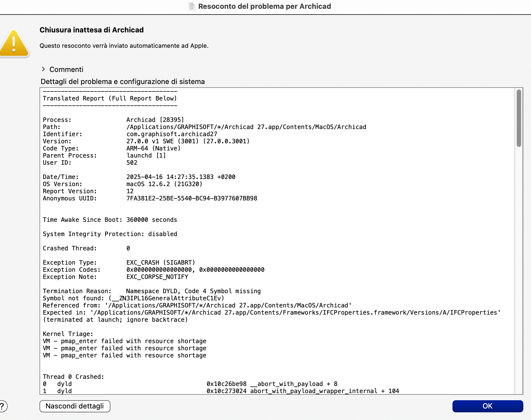This screenshot has height=420, width=531.
Task: Click exception note 'EXC_CORPSE_NOTIFY'
Action: 157,277
